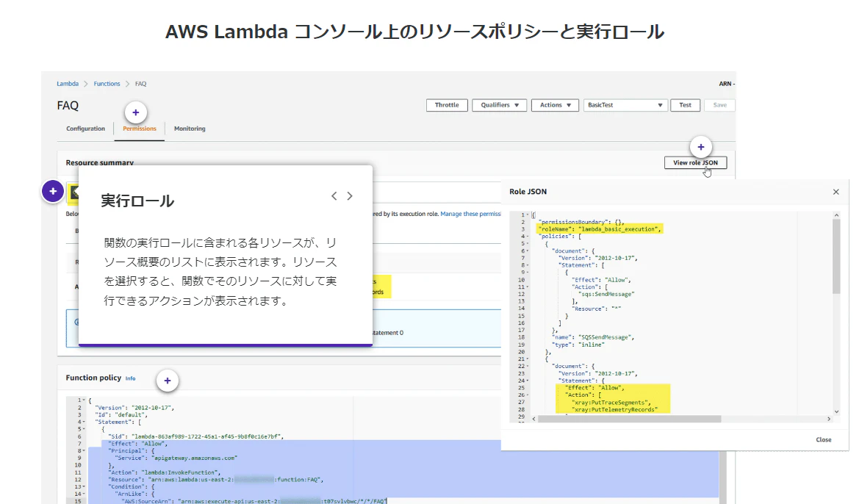This screenshot has width=862, height=504.
Task: Click the Save button
Action: (719, 105)
